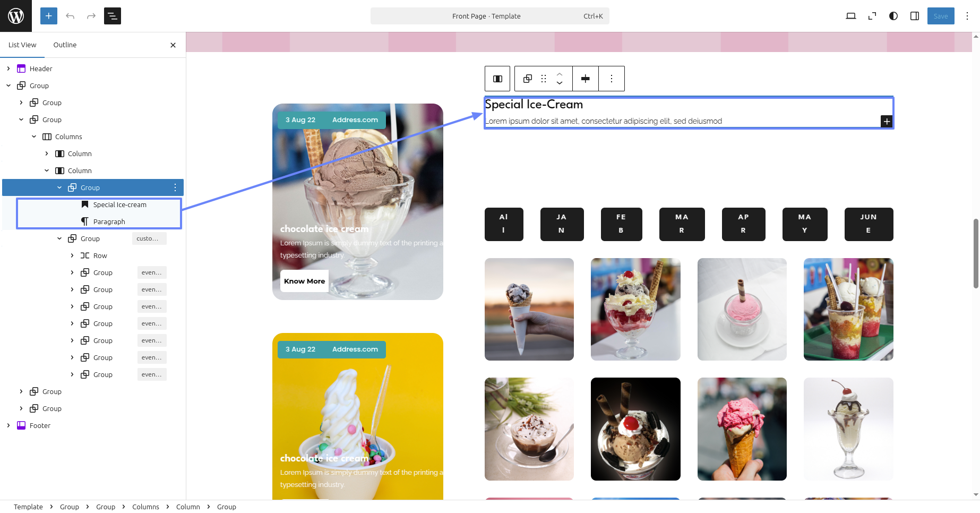Select the Columns block icon
980x513 pixels.
coord(47,136)
